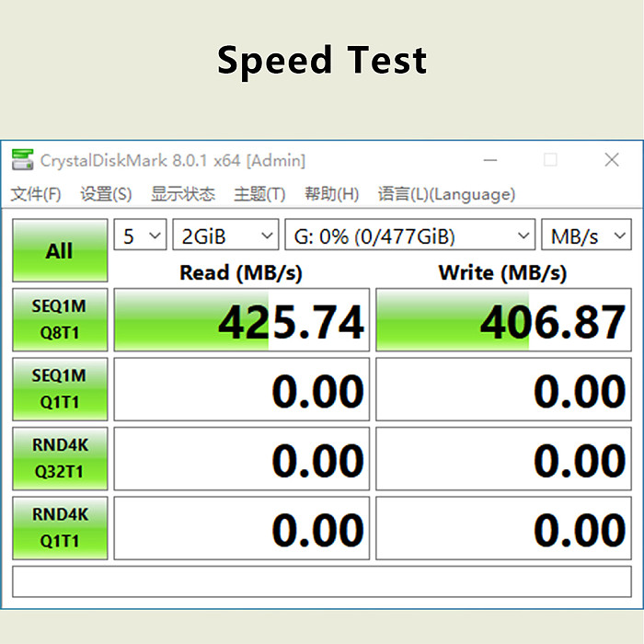644x644 pixels.
Task: Minimize the CrystalDiskMark window
Action: click(x=490, y=160)
